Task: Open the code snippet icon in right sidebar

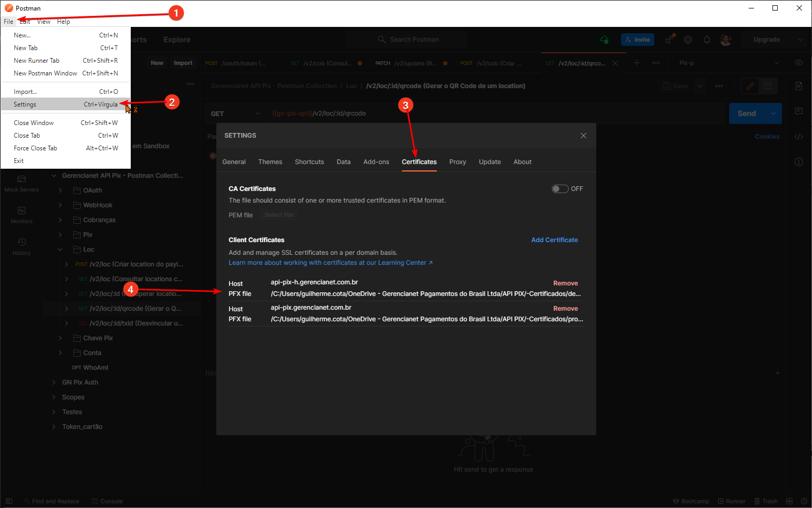Action: pyautogui.click(x=798, y=137)
